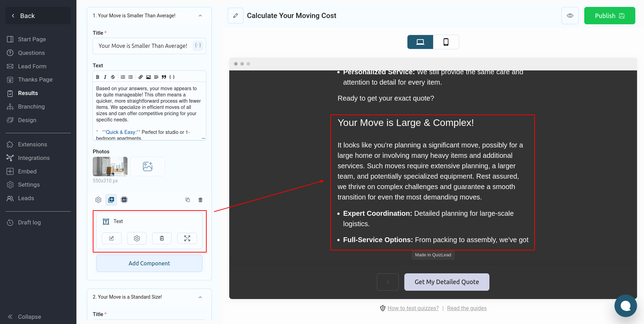Insert a link using the editor toolbar
This screenshot has height=324, width=644.
140,77
